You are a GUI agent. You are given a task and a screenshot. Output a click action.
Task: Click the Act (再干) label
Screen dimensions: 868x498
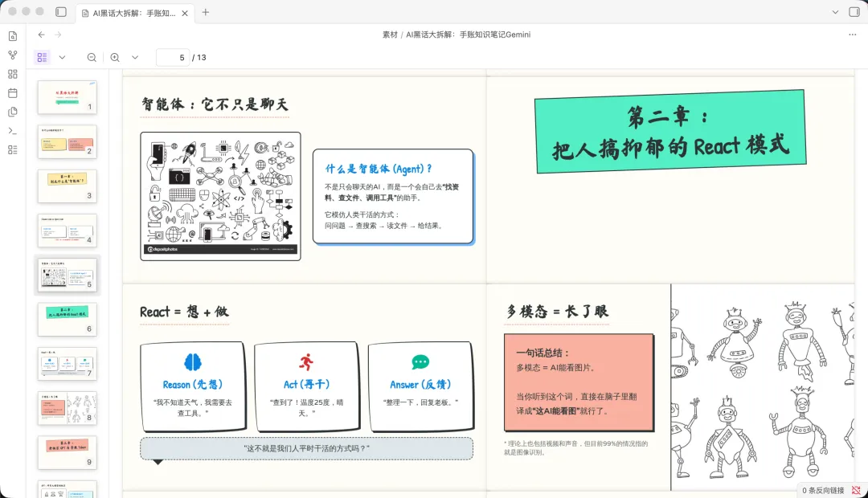[x=306, y=385]
